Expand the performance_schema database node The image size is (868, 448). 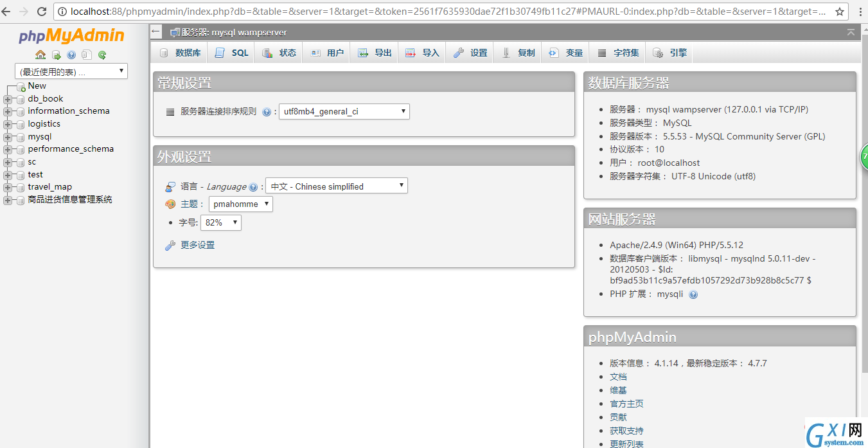(x=8, y=149)
